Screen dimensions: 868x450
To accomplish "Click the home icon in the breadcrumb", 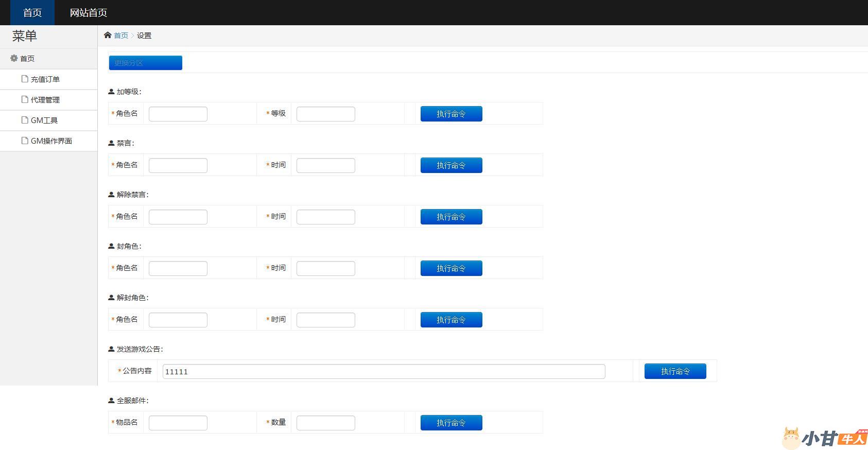I will tap(108, 35).
